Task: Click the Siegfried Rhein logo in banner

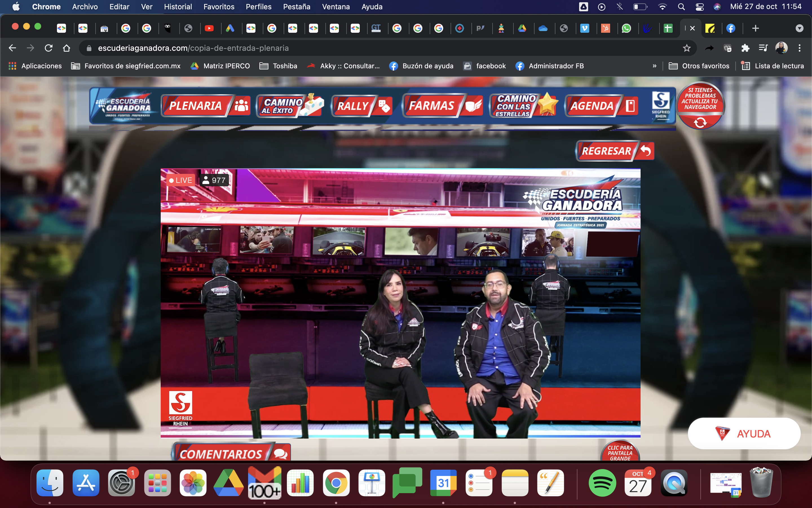Action: click(x=661, y=105)
